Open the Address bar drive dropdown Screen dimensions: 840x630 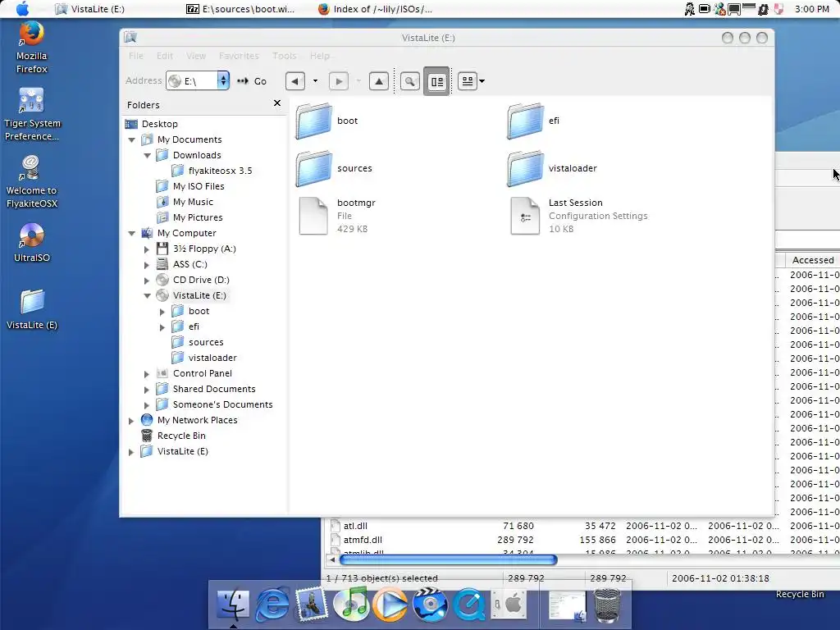[223, 81]
